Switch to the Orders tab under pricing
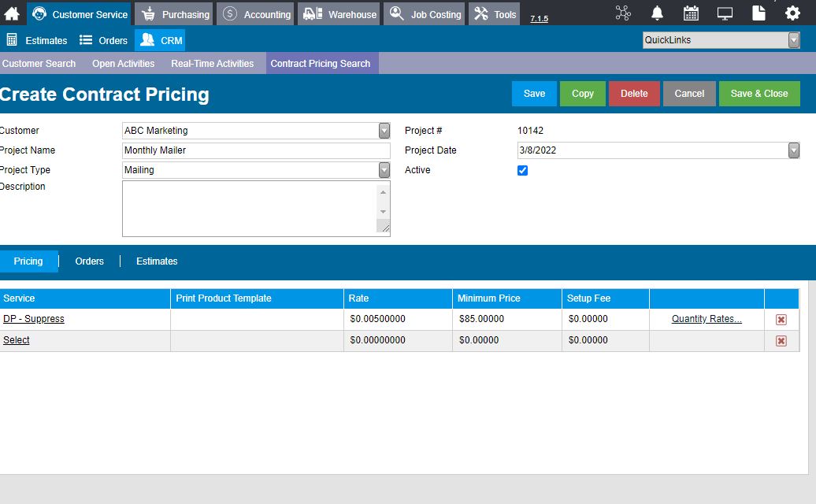Screen dimensions: 816x504 (x=90, y=261)
